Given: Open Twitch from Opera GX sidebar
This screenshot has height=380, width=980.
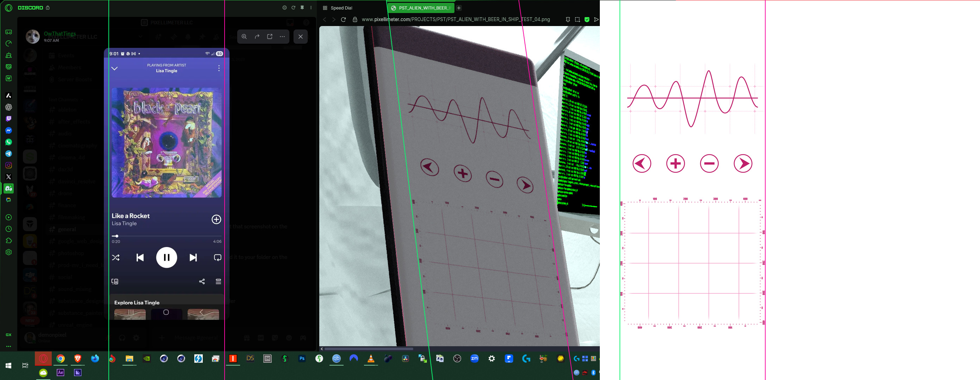Looking at the screenshot, I should coord(9,119).
